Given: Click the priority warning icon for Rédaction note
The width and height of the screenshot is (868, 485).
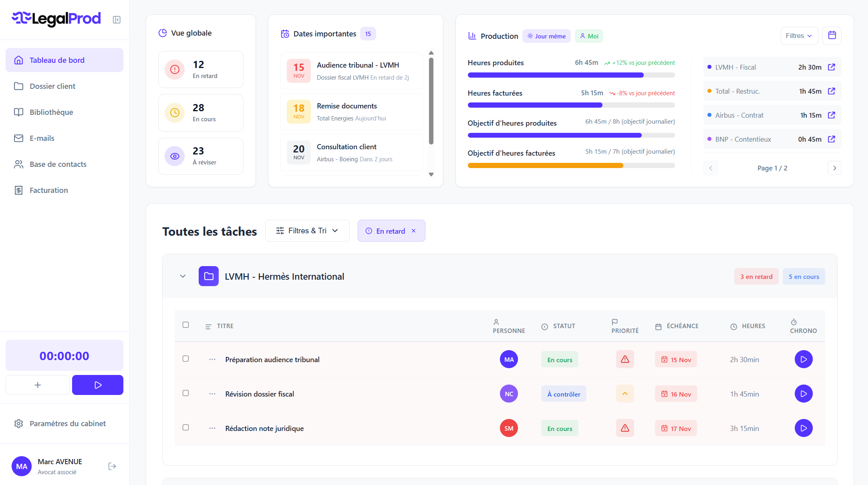Looking at the screenshot, I should point(625,428).
